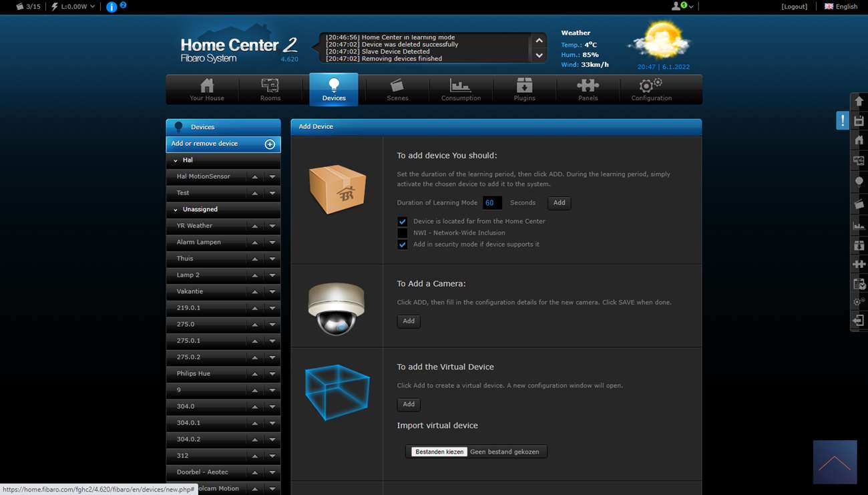
Task: Open the blue info notifications icon
Action: 112,7
